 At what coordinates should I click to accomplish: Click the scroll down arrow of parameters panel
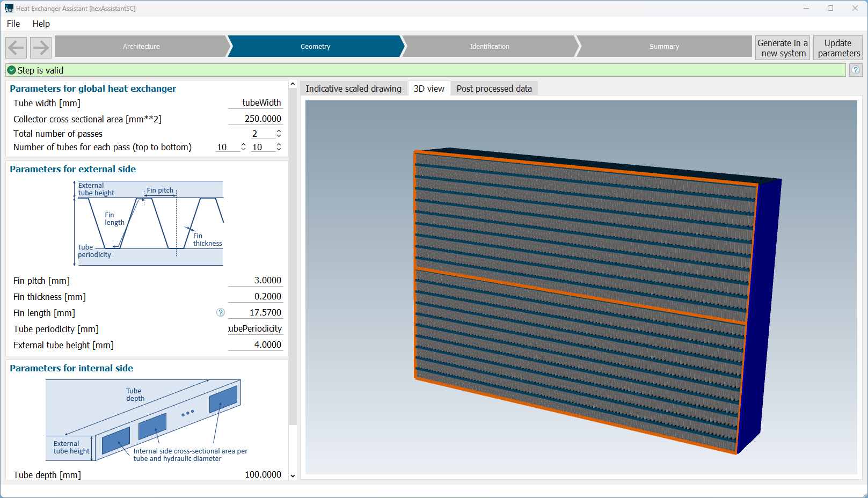pyautogui.click(x=293, y=475)
